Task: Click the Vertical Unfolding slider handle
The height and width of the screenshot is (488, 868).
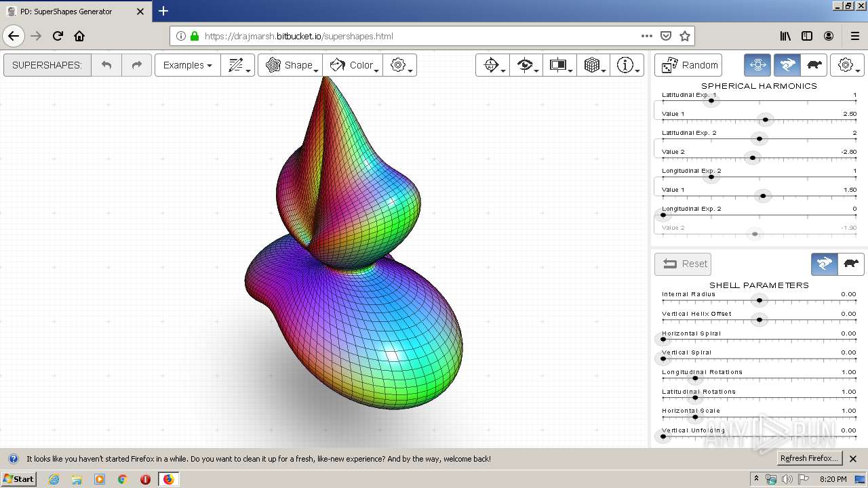Action: (x=663, y=436)
